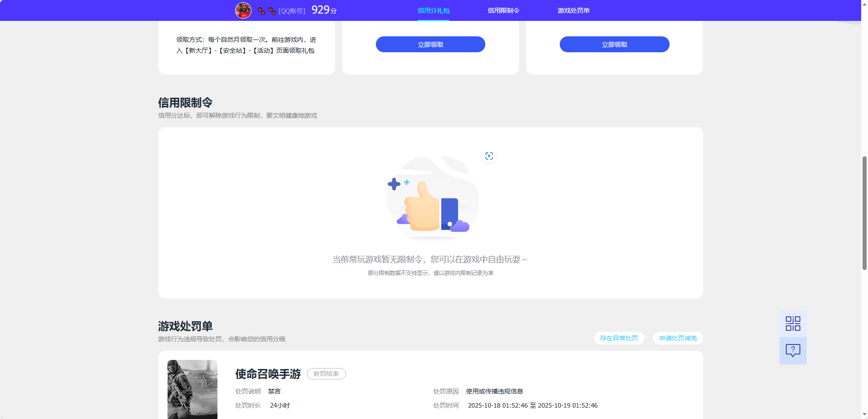Click the 游戏行为违规导致处罚 subtitle text
The height and width of the screenshot is (419, 868).
222,339
